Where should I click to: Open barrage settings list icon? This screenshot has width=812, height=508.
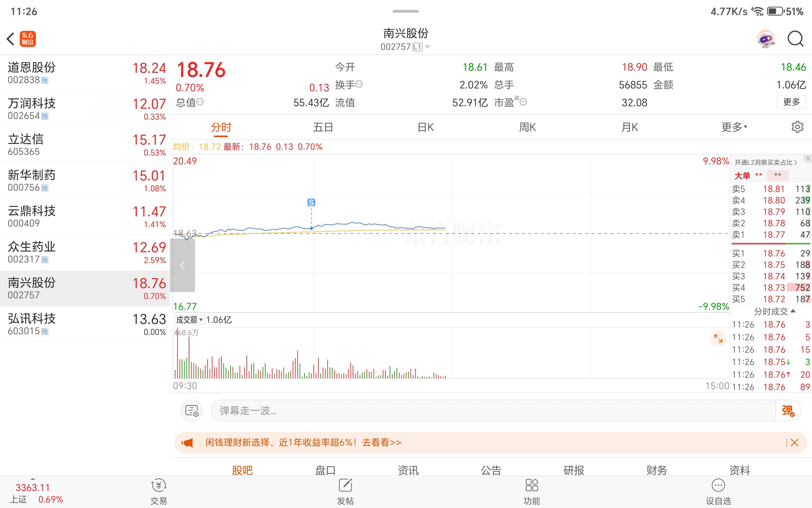192,411
